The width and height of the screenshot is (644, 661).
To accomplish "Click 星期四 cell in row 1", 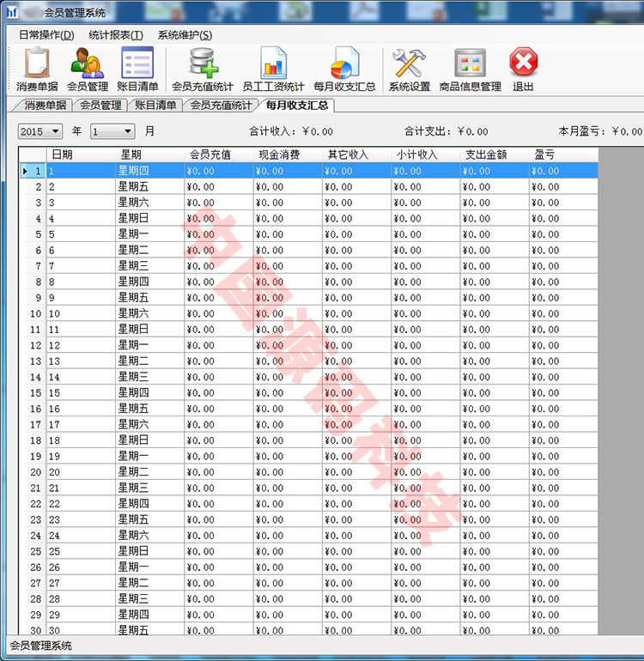I will tap(149, 171).
